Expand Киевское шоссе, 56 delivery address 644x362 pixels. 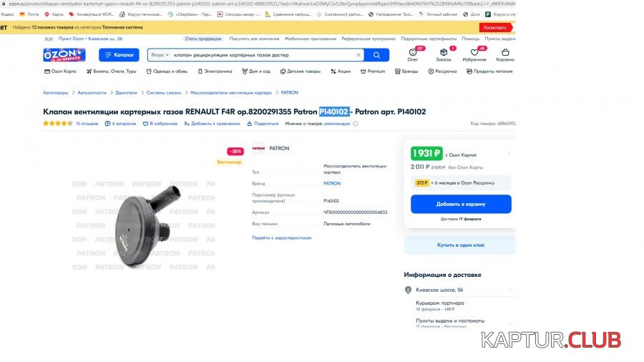click(x=459, y=290)
